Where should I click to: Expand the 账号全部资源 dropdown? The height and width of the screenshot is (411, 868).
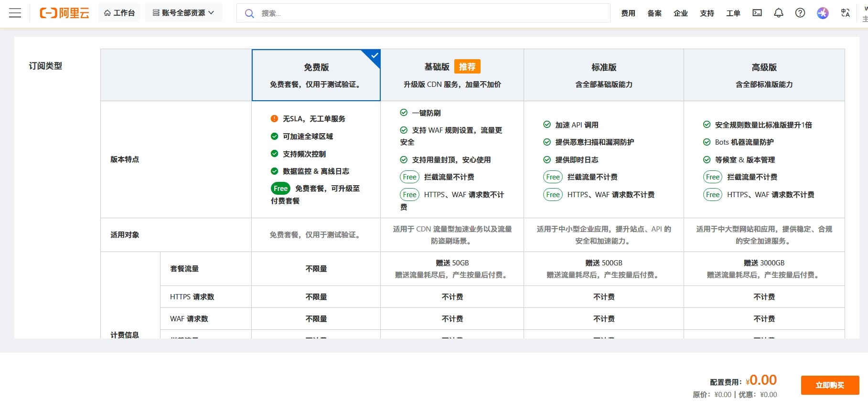tap(183, 13)
